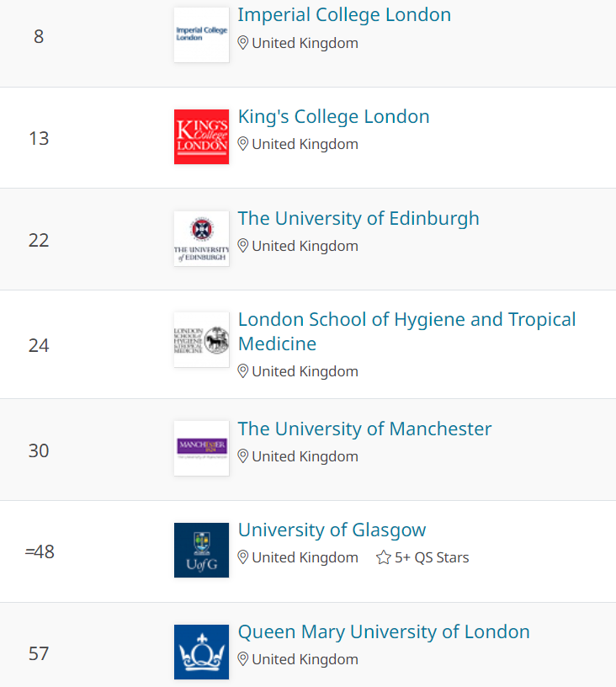This screenshot has width=616, height=687.
Task: Click the 5+ QS Stars label
Action: [x=432, y=557]
